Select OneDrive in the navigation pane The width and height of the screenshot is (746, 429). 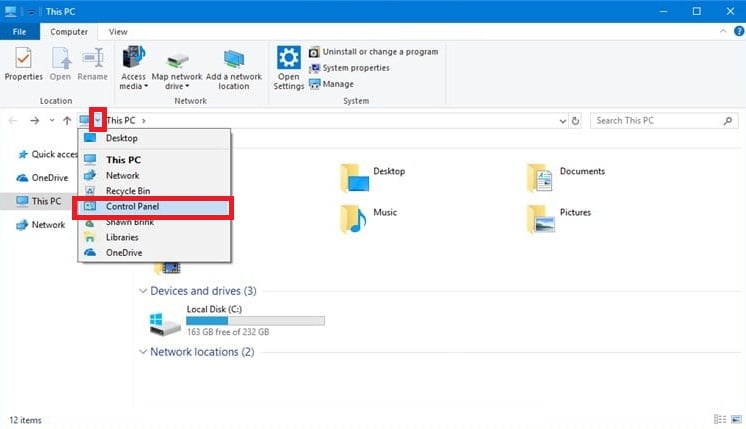point(42,178)
